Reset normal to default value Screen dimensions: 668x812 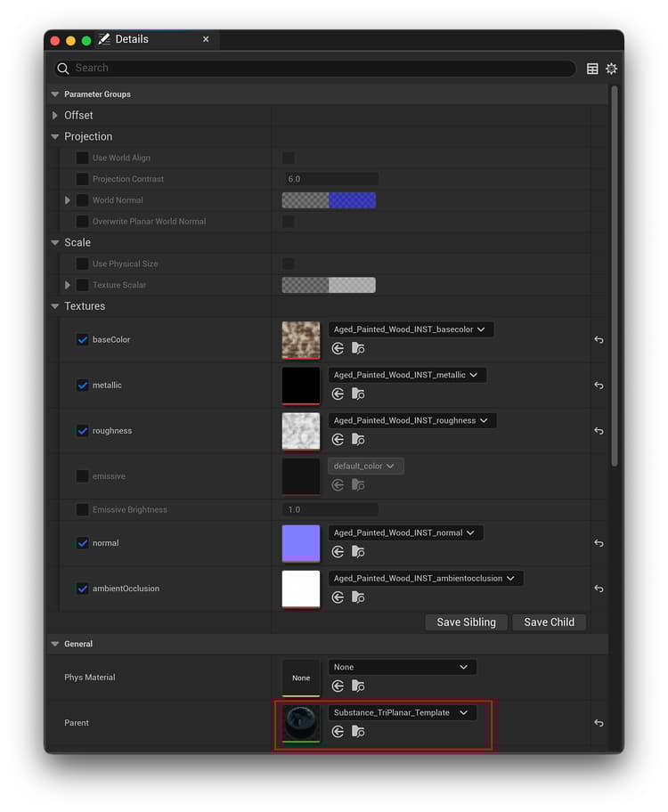pyautogui.click(x=599, y=543)
